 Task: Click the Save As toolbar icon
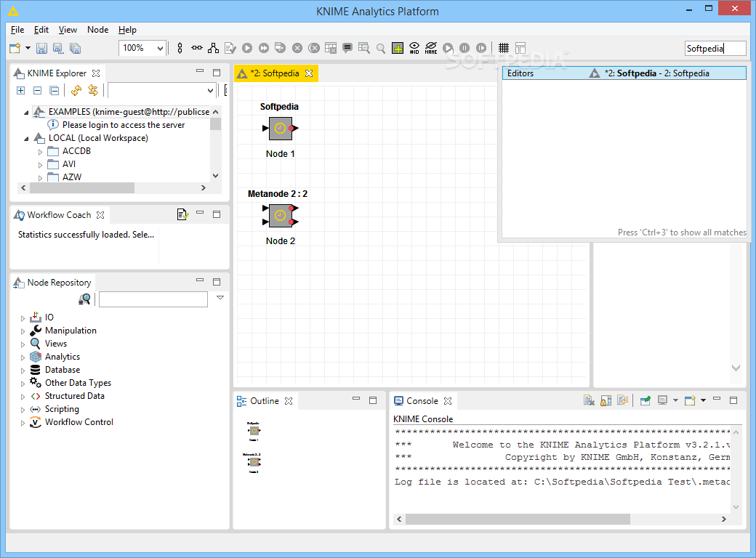pos(58,48)
